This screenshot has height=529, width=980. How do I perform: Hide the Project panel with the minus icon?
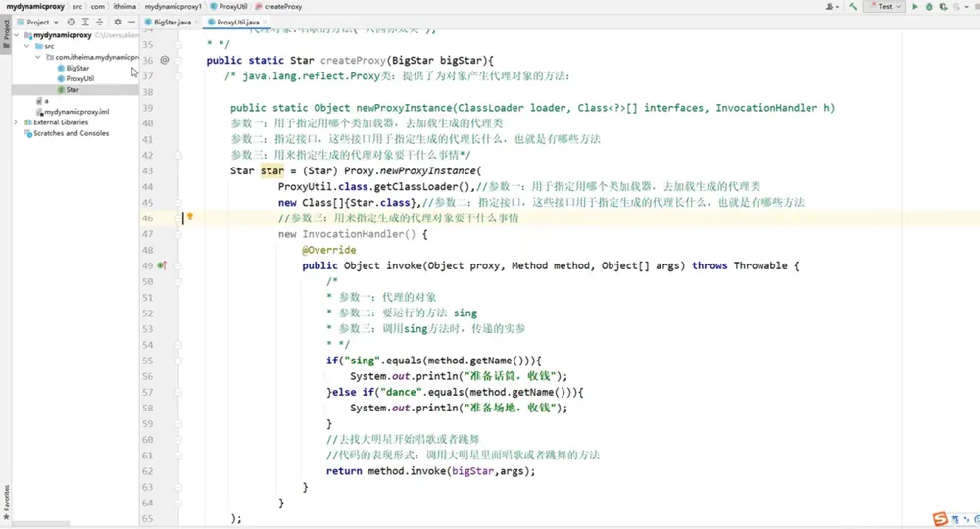coord(131,22)
